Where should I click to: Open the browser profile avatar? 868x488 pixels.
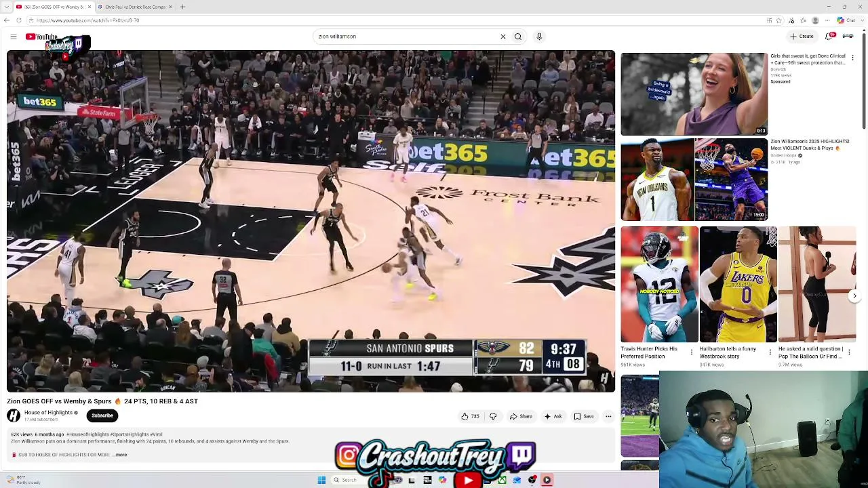815,20
